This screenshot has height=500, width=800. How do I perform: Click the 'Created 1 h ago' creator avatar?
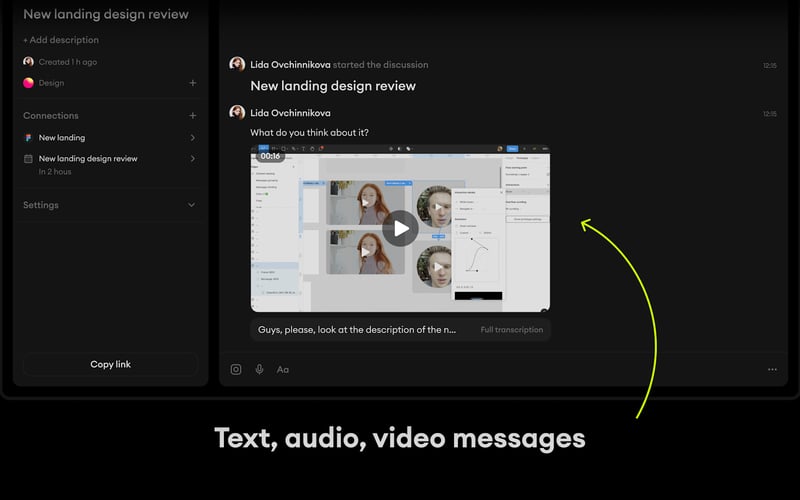29,62
